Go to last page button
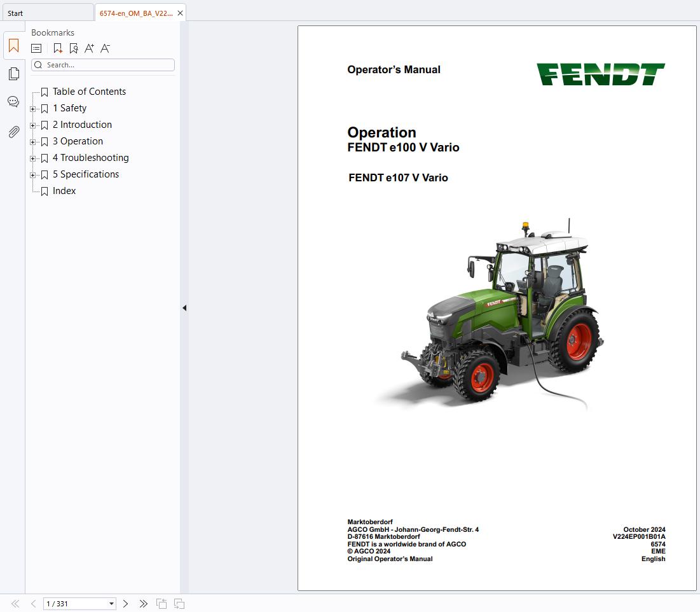The image size is (700, 612). (x=143, y=604)
